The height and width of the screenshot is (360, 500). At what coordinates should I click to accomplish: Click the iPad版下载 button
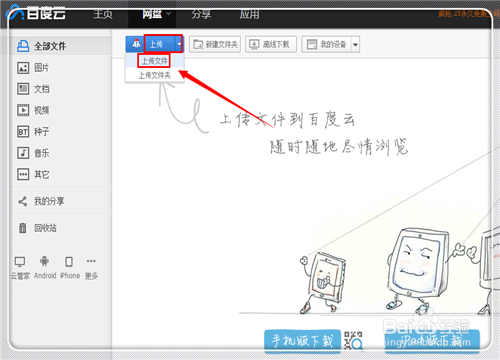[x=432, y=341]
